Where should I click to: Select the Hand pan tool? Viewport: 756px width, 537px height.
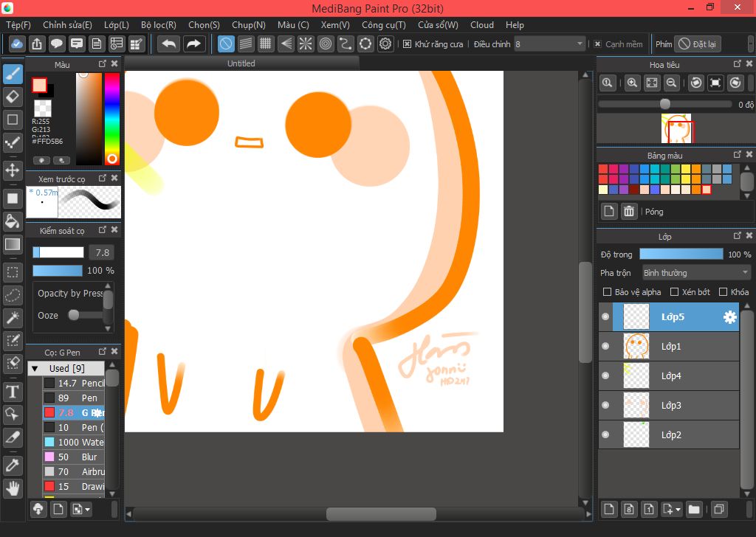[13, 488]
